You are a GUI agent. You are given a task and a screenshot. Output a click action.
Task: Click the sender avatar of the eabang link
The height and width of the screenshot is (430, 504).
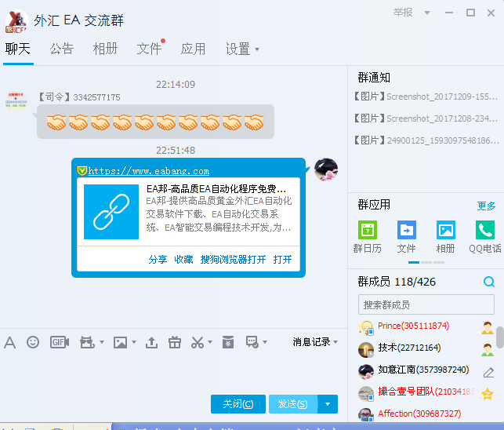click(326, 169)
